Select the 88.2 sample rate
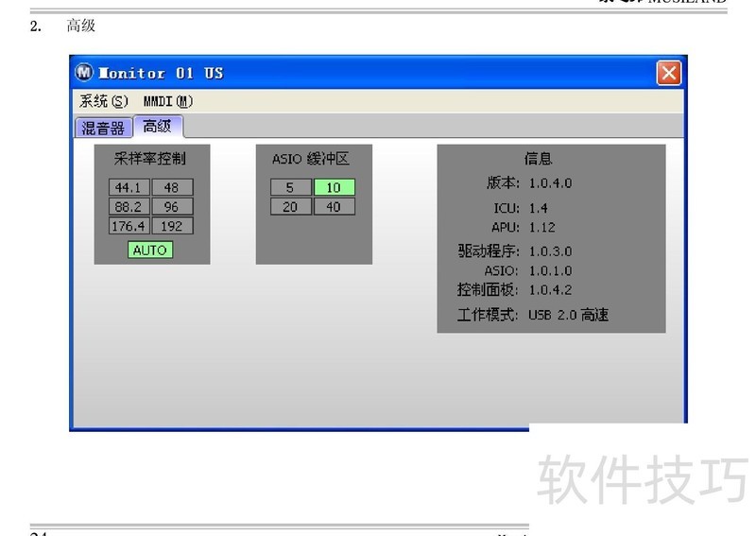 click(128, 206)
